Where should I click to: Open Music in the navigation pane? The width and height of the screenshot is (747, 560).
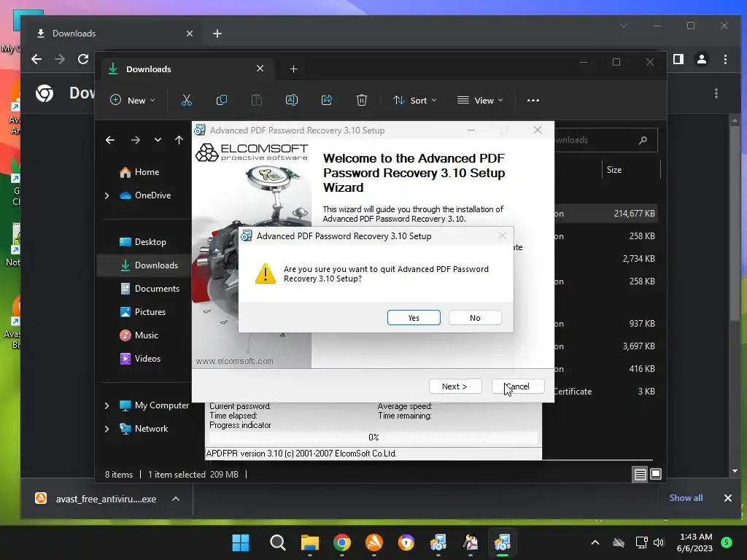point(139,335)
